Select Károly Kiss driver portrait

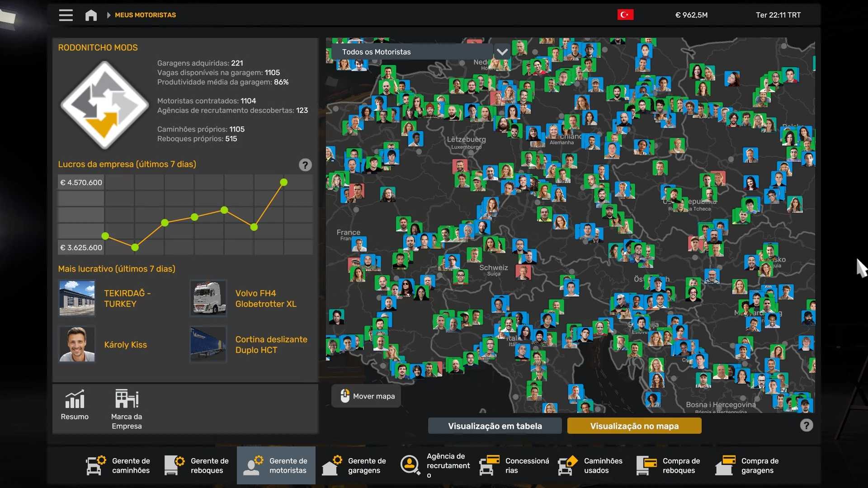tap(77, 344)
